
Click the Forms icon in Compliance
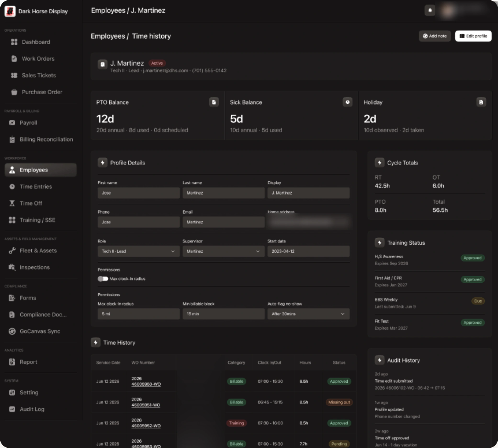click(x=12, y=298)
